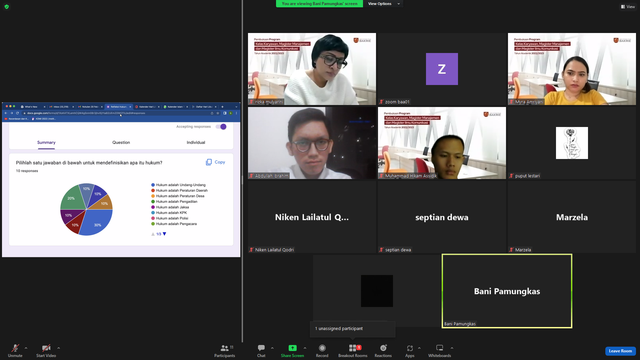Viewport: 640px width, 360px height.
Task: Switch to the Individual tab
Action: 196,142
